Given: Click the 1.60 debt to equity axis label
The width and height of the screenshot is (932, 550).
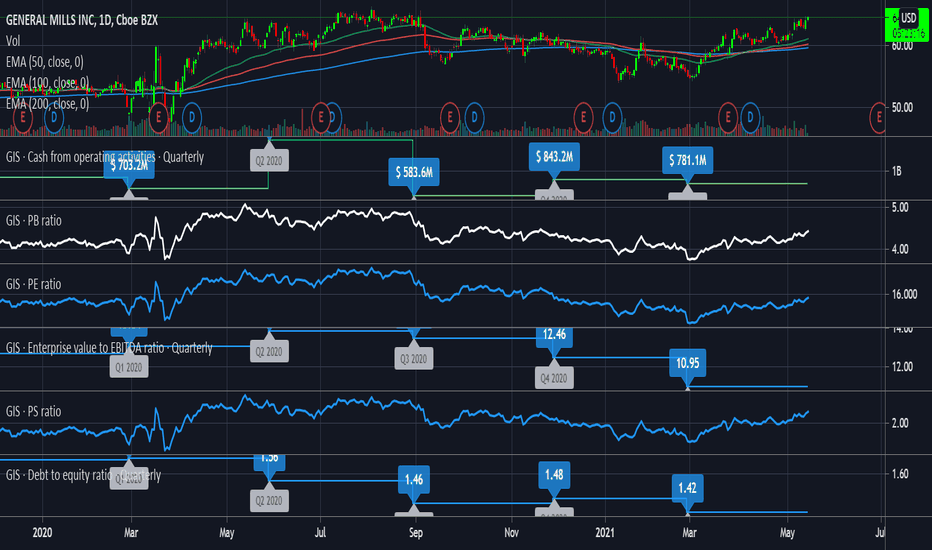Looking at the screenshot, I should point(900,474).
